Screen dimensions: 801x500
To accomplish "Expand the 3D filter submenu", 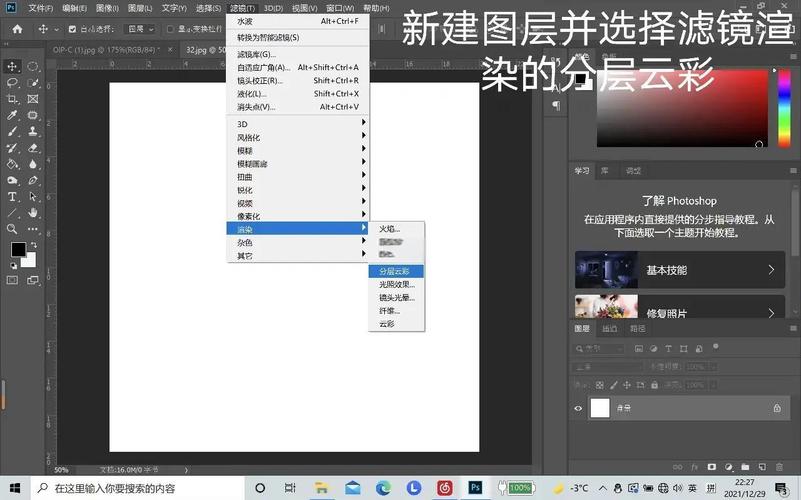I will (x=297, y=124).
